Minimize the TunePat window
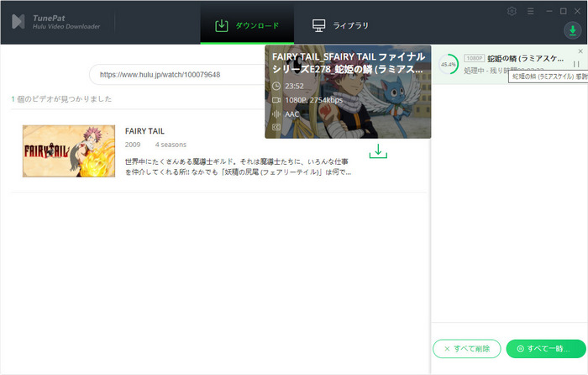This screenshot has height=375, width=588. [549, 11]
